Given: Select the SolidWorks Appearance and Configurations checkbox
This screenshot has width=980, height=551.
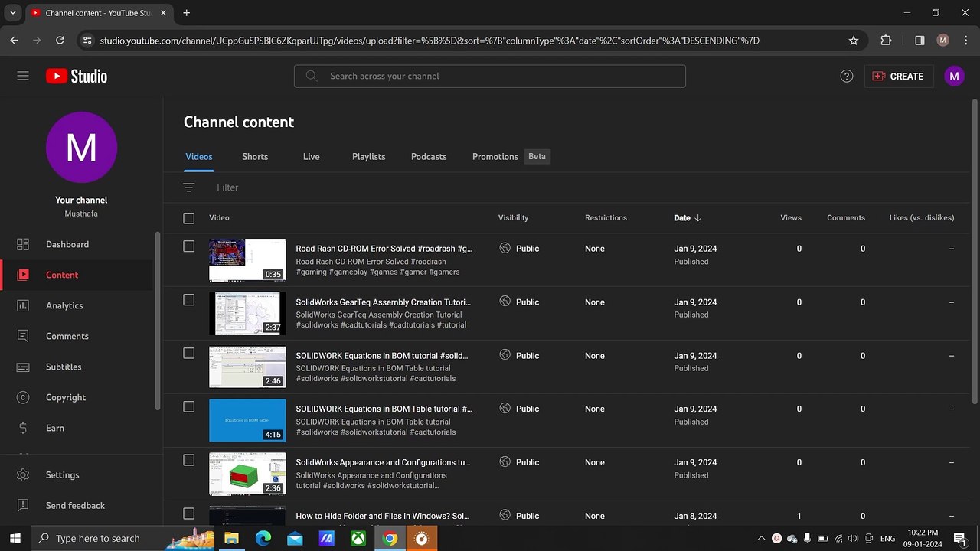Looking at the screenshot, I should point(189,460).
